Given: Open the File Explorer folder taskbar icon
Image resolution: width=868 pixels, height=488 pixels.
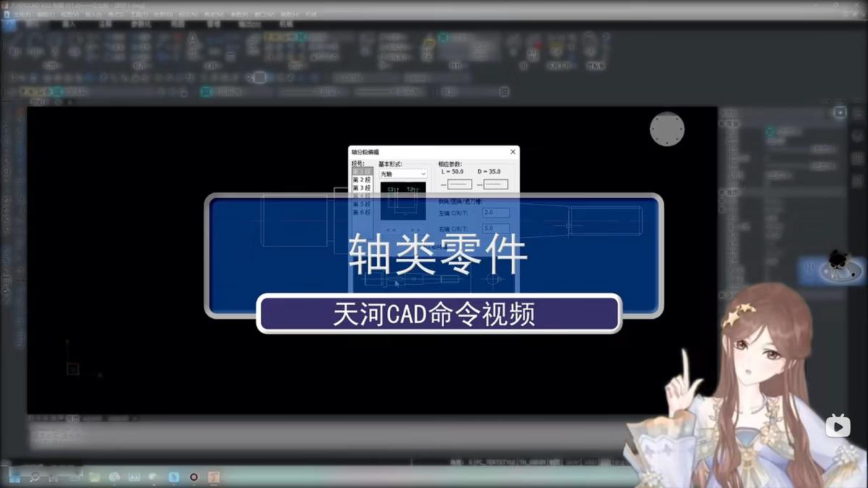Looking at the screenshot, I should tap(94, 477).
